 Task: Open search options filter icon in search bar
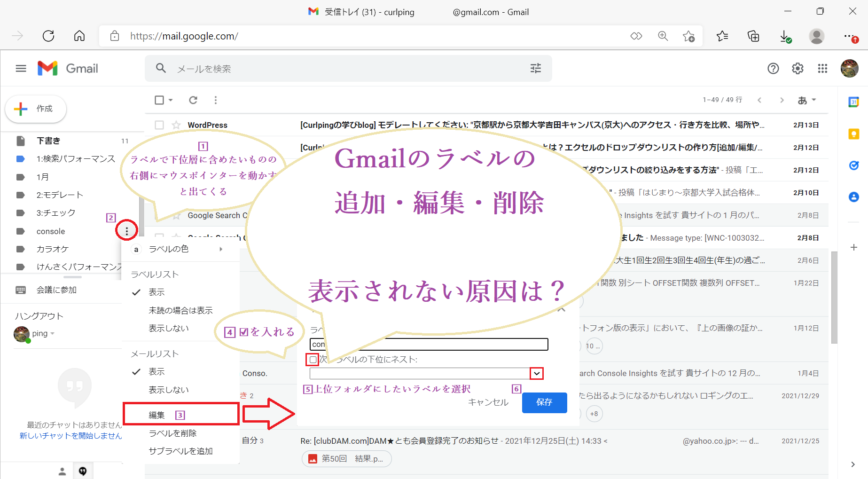point(535,68)
